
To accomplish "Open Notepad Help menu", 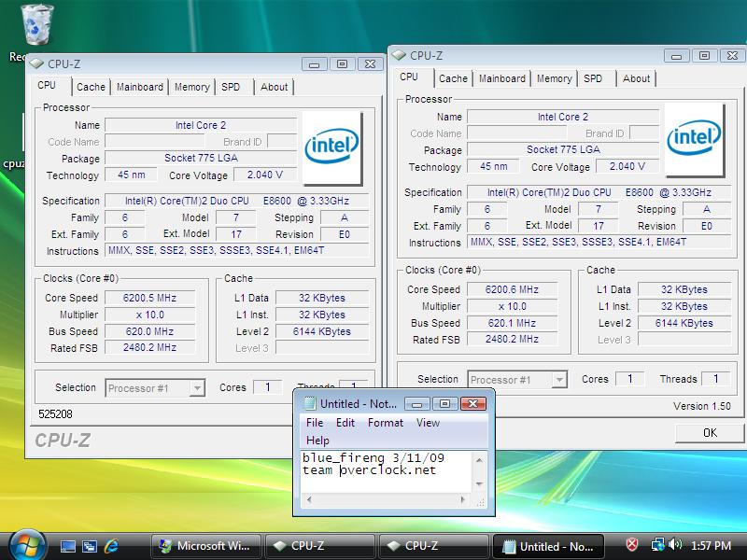I will (x=317, y=441).
